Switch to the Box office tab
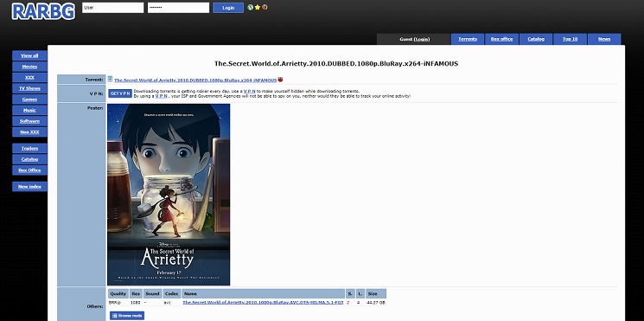Screen dimensions: 644x321 [501, 39]
